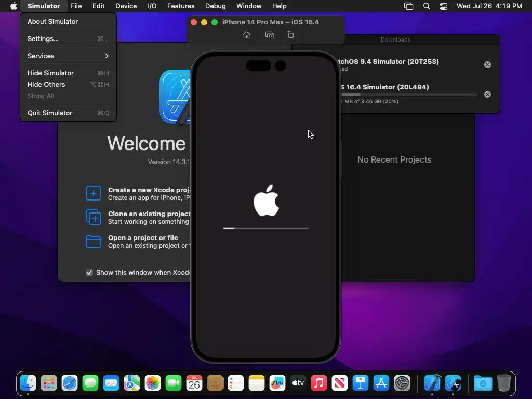Click the Clone an existing project icon
This screenshot has width=532, height=399.
94,217
